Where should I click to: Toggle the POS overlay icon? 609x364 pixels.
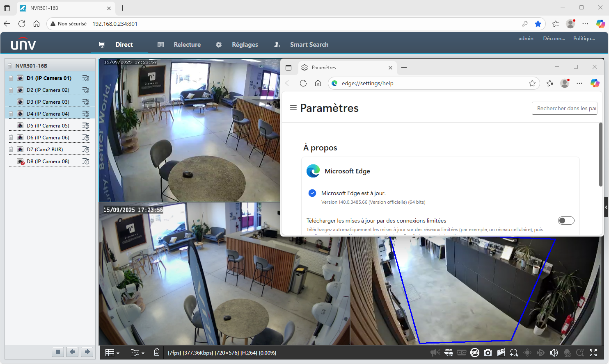point(475,353)
